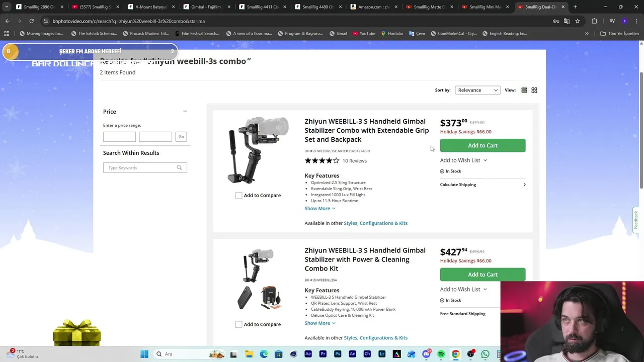Open the Tüm Yer İşaretleri bookmarks folder
The image size is (644, 362).
tap(619, 33)
